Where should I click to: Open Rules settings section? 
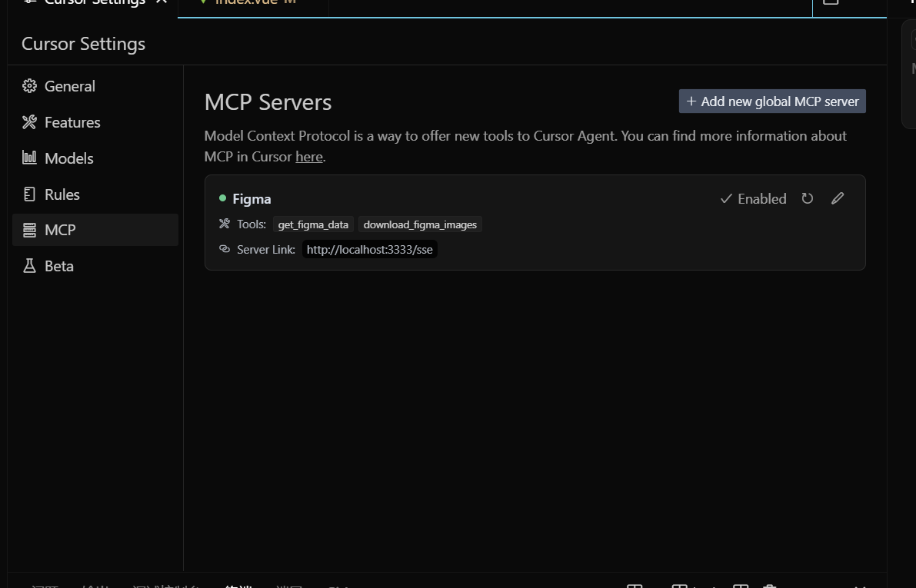tap(95, 194)
